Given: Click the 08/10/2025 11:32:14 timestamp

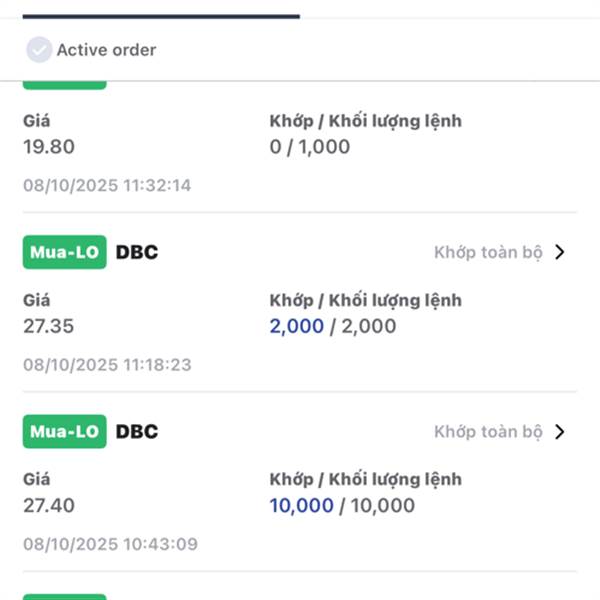Looking at the screenshot, I should pos(107,185).
